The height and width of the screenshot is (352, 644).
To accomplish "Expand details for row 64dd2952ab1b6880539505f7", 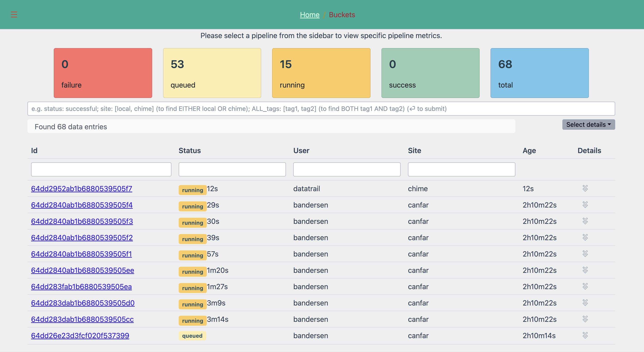I will [585, 188].
